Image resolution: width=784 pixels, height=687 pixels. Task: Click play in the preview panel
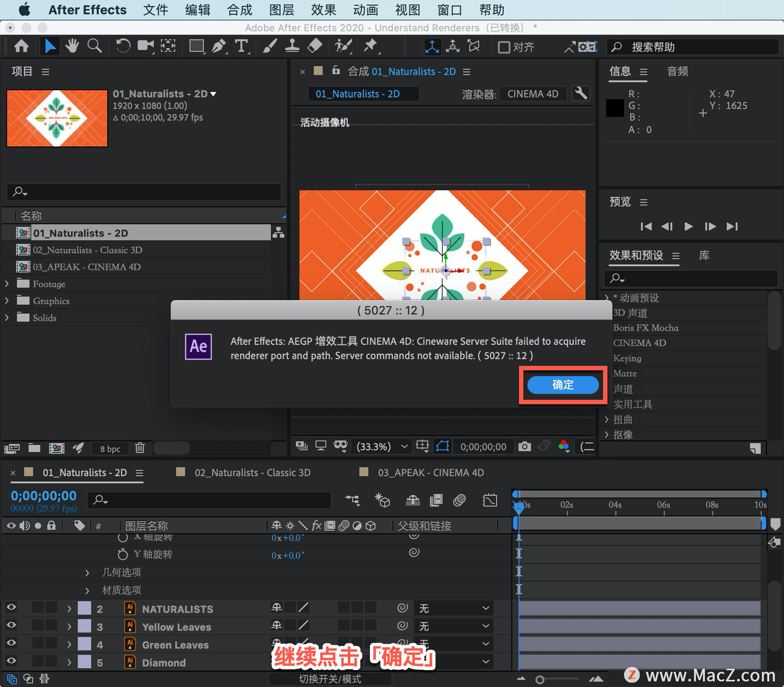click(x=688, y=226)
